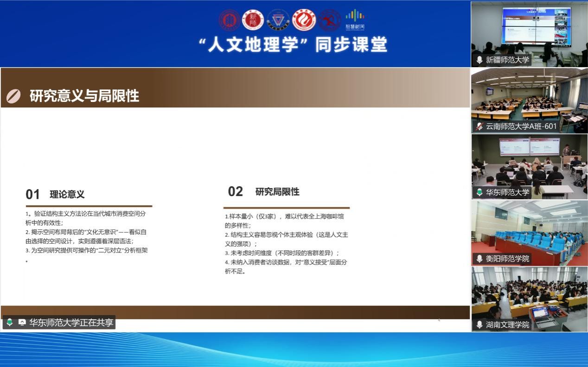
Task: Click the red 颍师 circular logo
Action: (x=253, y=20)
